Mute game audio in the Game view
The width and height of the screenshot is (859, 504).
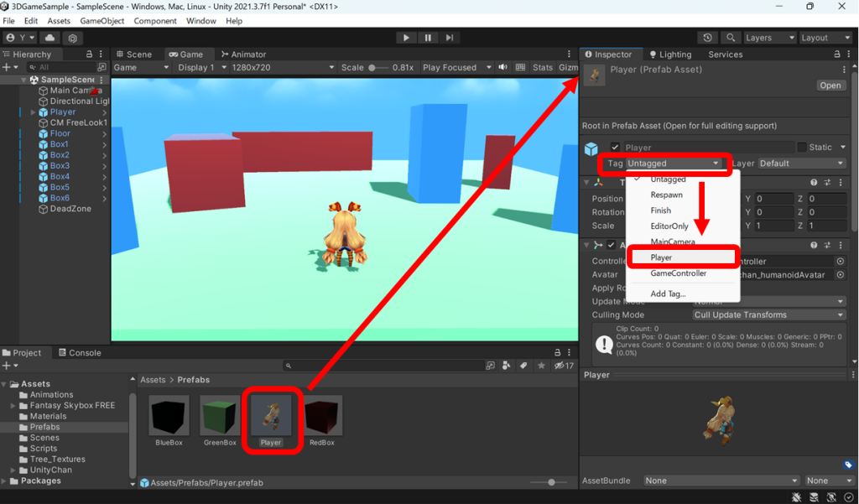(x=502, y=67)
